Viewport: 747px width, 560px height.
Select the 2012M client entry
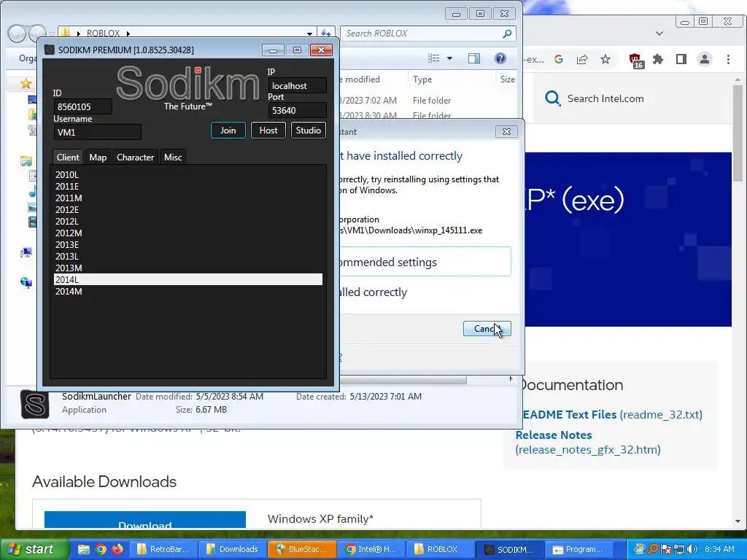187,233
